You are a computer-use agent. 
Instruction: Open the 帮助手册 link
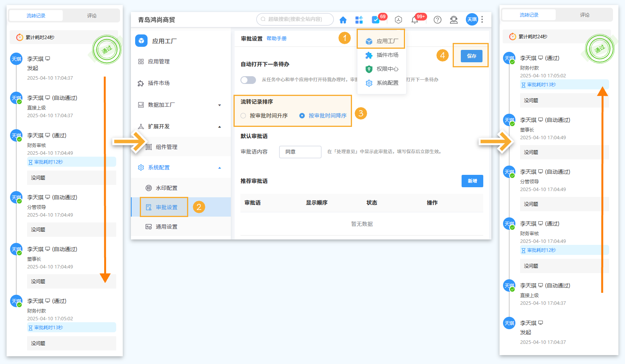pos(277,38)
